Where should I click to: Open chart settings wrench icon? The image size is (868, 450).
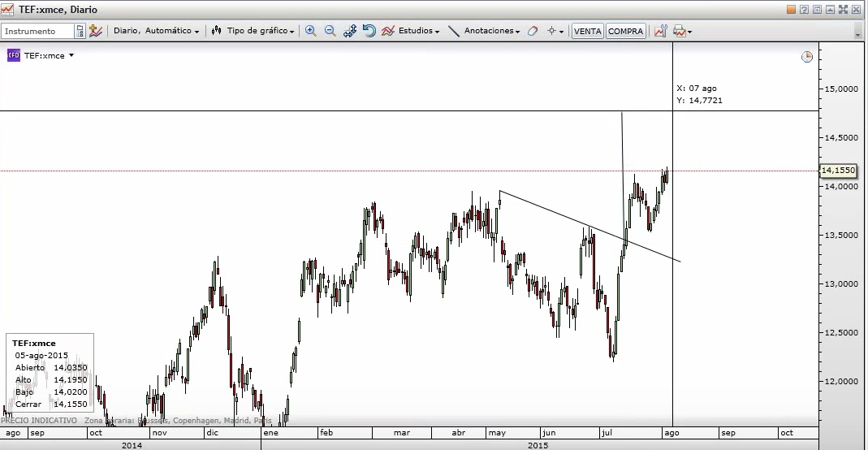[x=660, y=31]
